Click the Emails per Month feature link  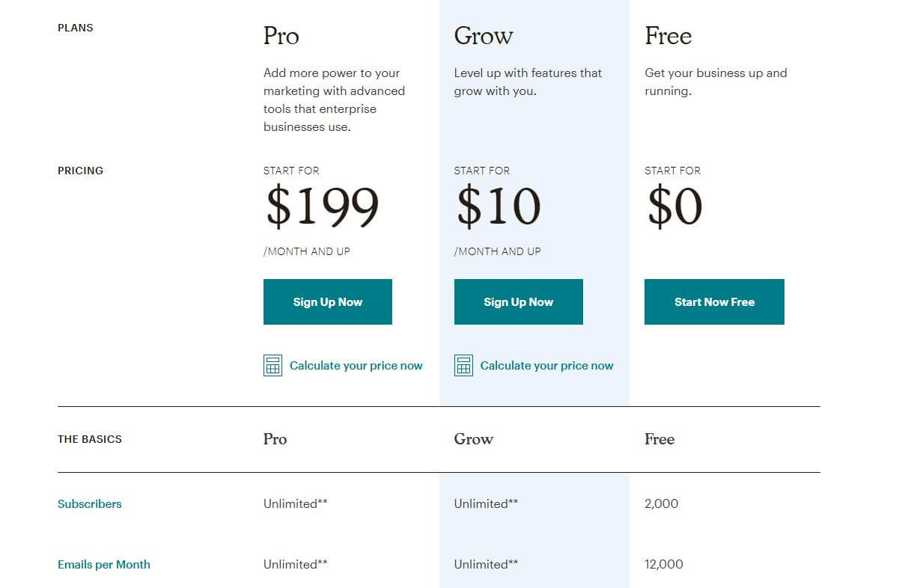click(104, 564)
